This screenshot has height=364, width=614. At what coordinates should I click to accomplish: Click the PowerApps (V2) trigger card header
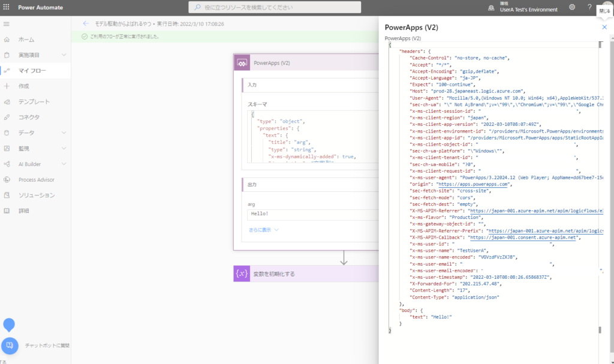coord(306,63)
